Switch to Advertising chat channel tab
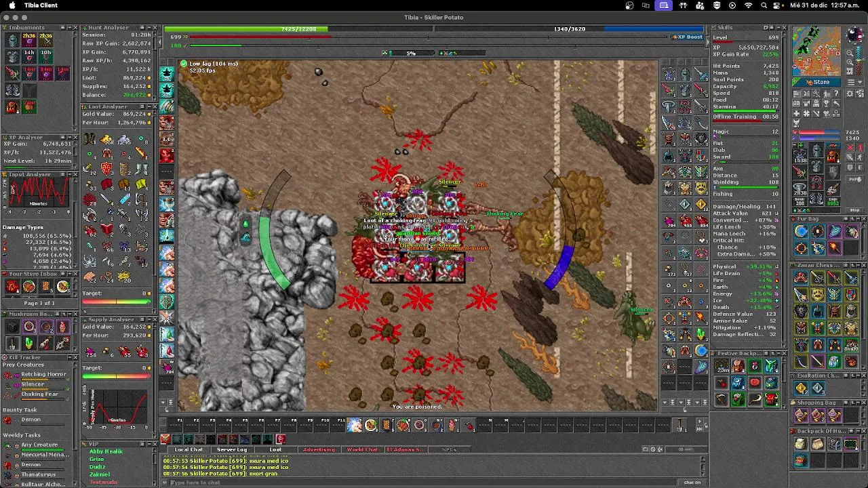Screen dimensions: 868x488 click(319, 449)
